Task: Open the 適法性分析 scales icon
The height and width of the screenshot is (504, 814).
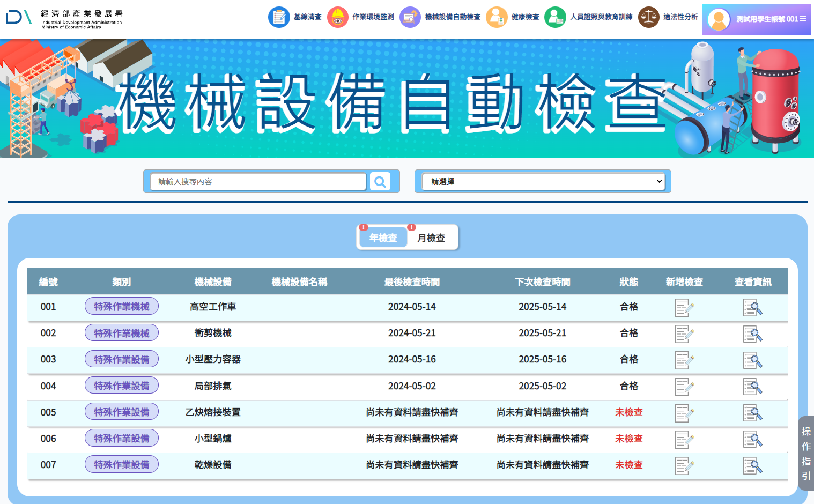Action: 649,17
